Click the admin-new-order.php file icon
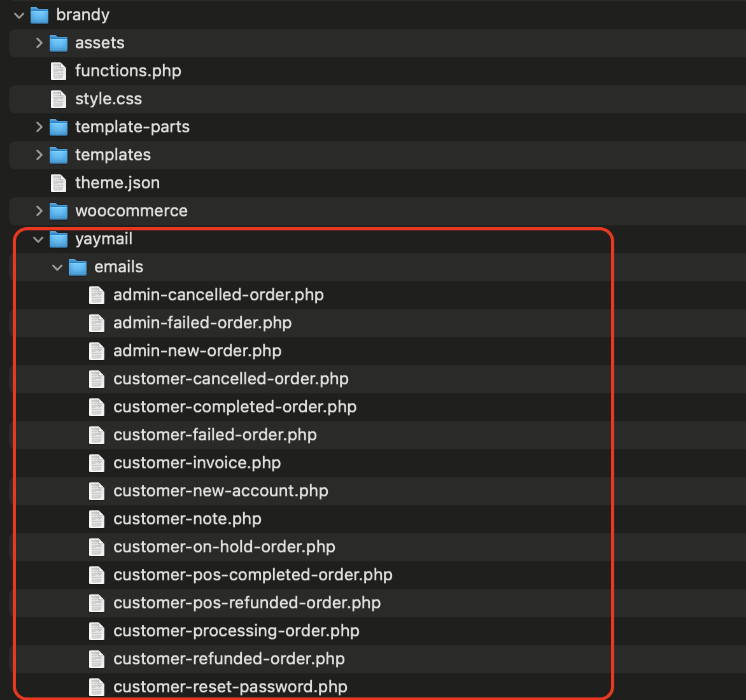Viewport: 746px width, 700px height. tap(97, 351)
